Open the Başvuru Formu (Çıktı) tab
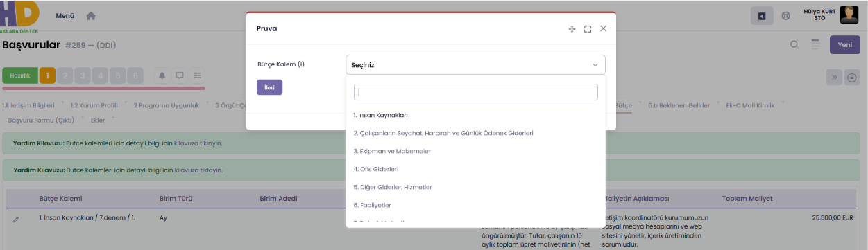The width and height of the screenshot is (868, 250). pyautogui.click(x=41, y=120)
